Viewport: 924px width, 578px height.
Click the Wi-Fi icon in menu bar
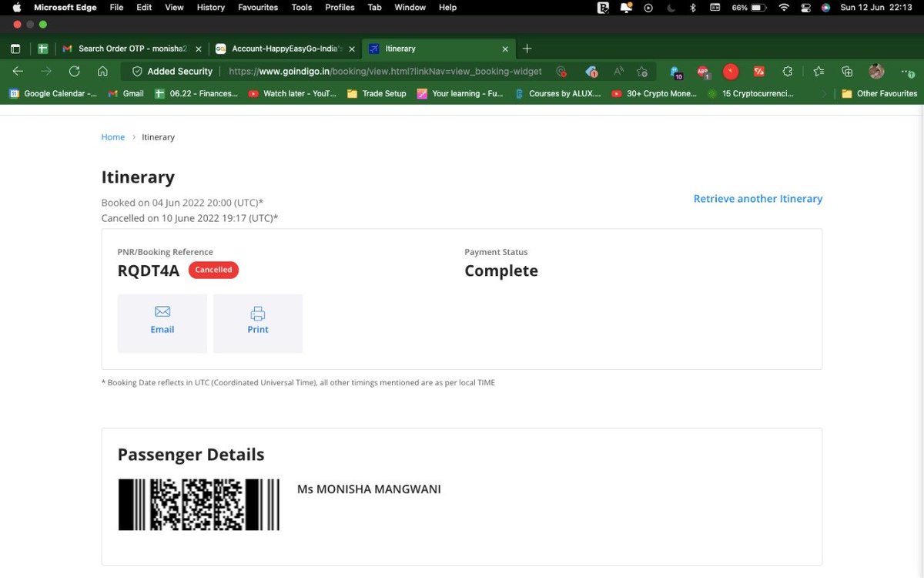point(784,8)
